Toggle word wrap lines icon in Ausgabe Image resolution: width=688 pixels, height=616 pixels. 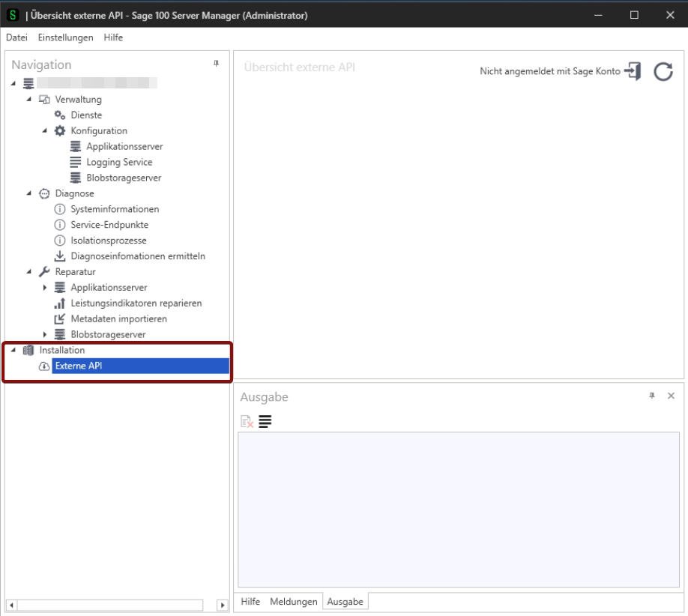coord(265,422)
